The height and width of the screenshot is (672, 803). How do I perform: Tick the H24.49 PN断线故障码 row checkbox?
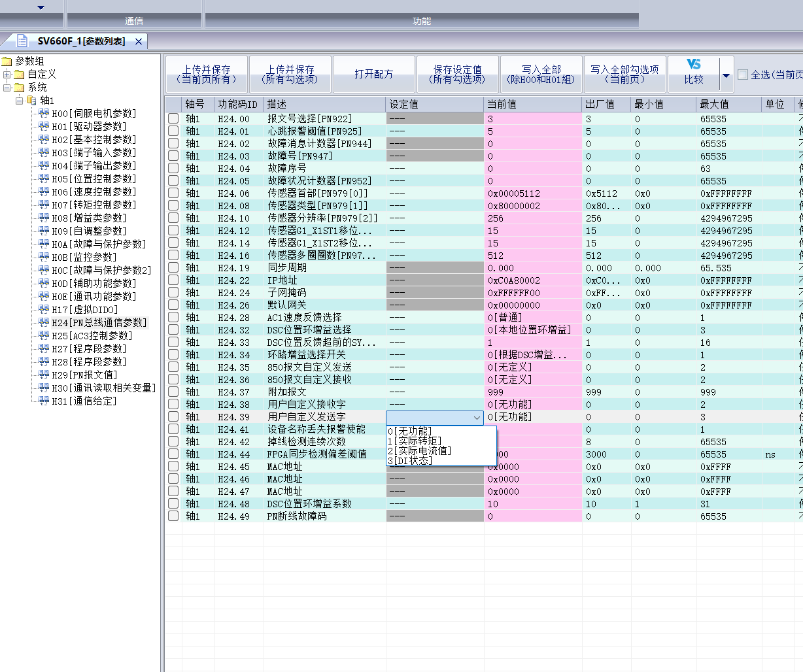pyautogui.click(x=173, y=516)
